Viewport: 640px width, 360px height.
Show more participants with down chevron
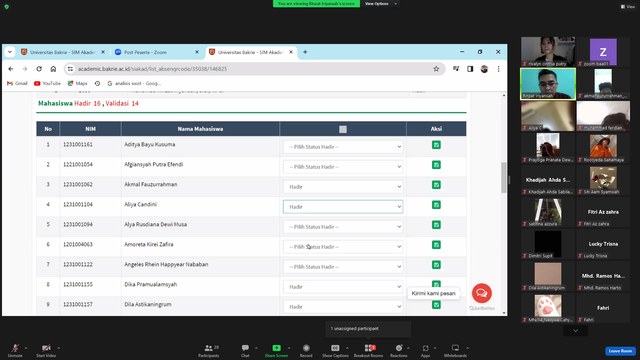[576, 331]
